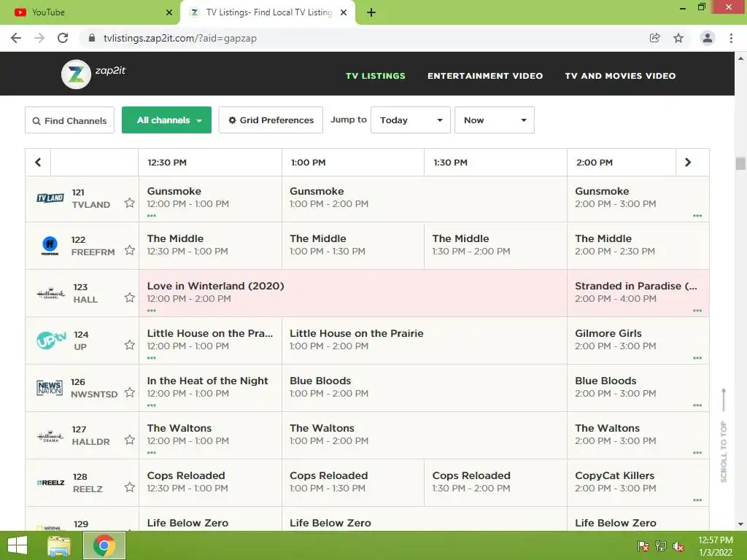
Task: Expand dots under Stranded in Paradise
Action: (x=697, y=311)
